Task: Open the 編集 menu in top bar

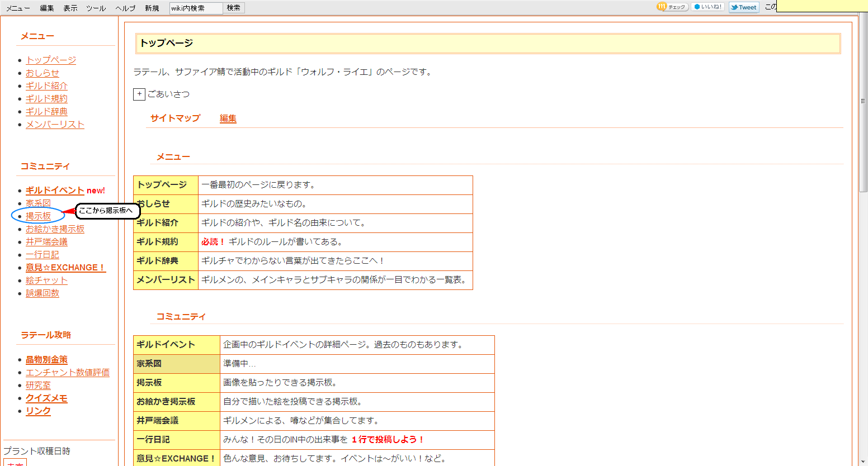Action: coord(47,8)
